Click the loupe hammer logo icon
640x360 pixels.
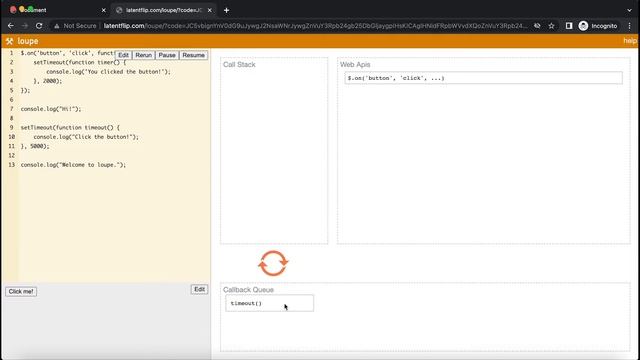point(9,41)
